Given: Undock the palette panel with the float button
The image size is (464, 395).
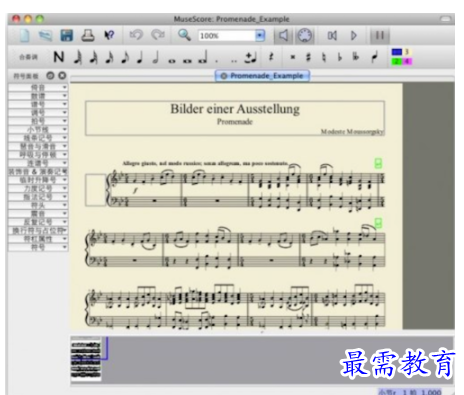Looking at the screenshot, I should coord(50,76).
